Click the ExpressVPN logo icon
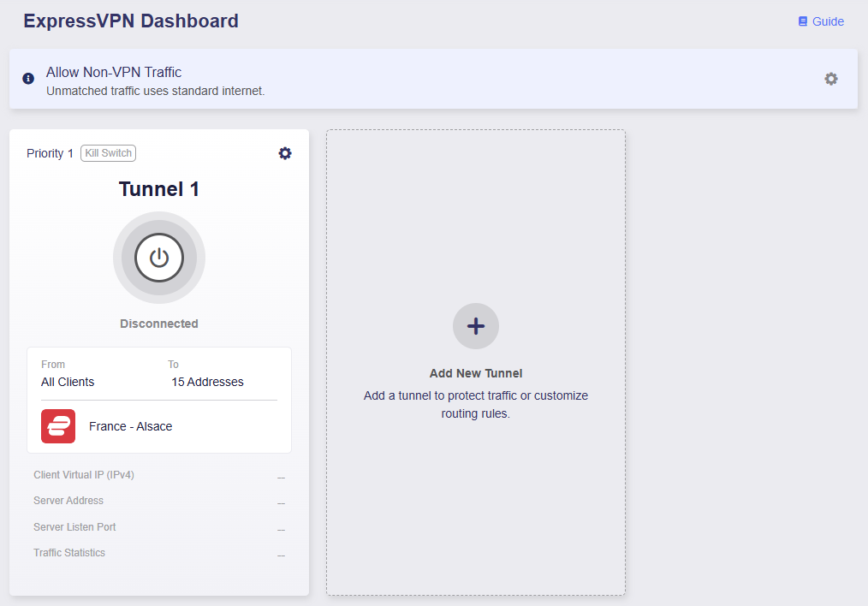This screenshot has width=868, height=606. (58, 426)
